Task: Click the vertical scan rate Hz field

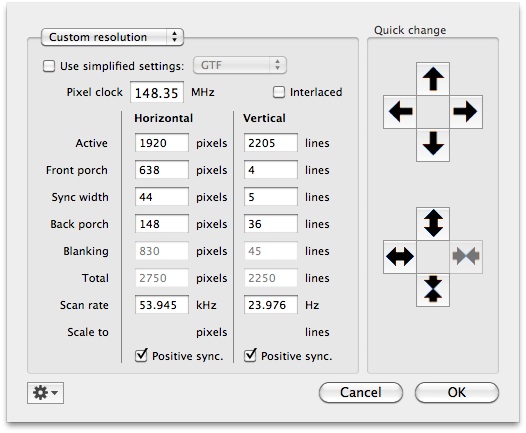Action: tap(271, 305)
